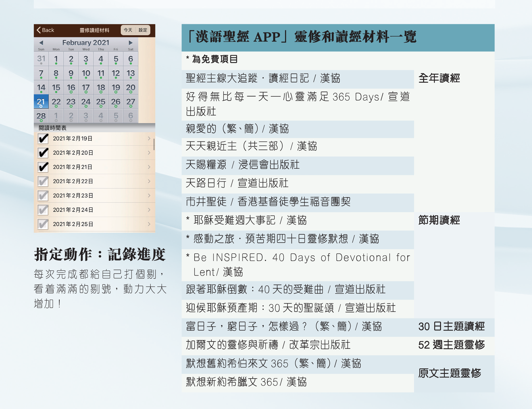This screenshot has width=532, height=409.
Task: Check off 2021年2月24日 reading
Action: [43, 210]
